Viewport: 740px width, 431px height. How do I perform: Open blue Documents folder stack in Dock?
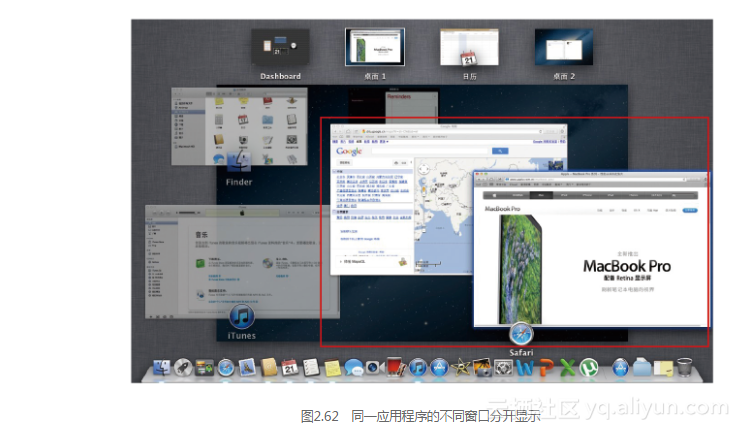642,367
